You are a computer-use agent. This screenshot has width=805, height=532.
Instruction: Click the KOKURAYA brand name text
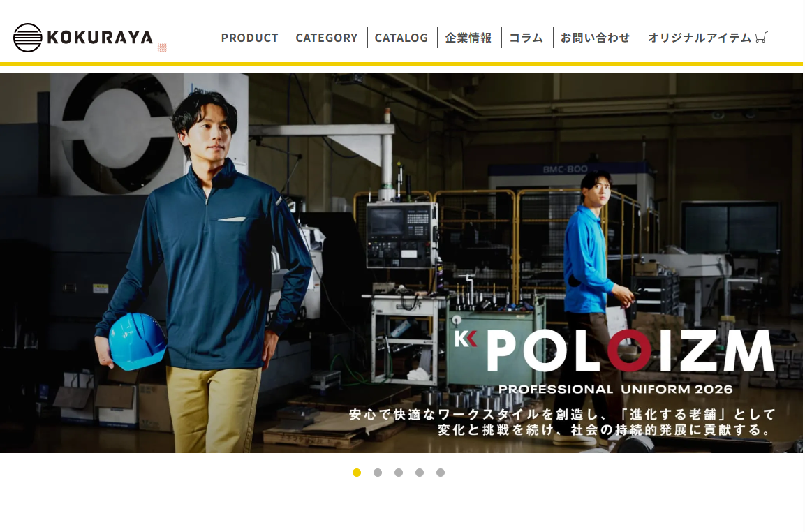click(x=100, y=38)
